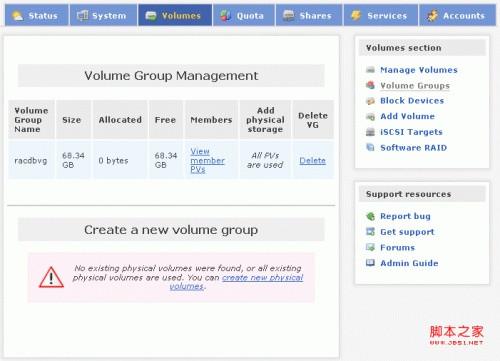Click the Volumes tab drive icon
Image resolution: width=500 pixels, height=361 pixels.
click(151, 16)
